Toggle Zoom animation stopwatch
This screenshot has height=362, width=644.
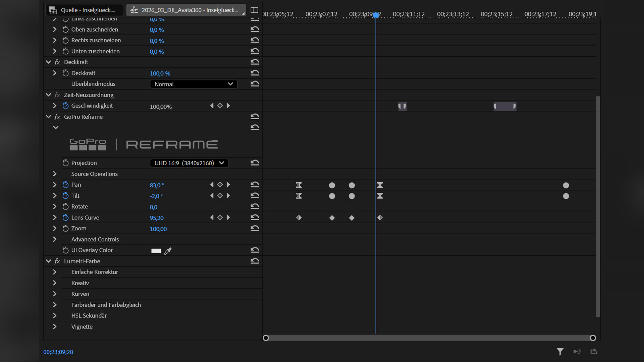(x=65, y=229)
